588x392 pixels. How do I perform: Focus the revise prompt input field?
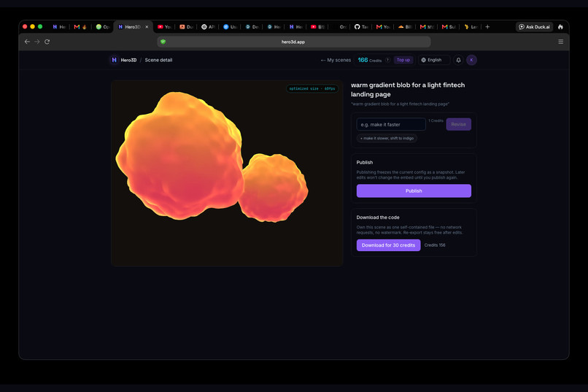[x=391, y=125]
